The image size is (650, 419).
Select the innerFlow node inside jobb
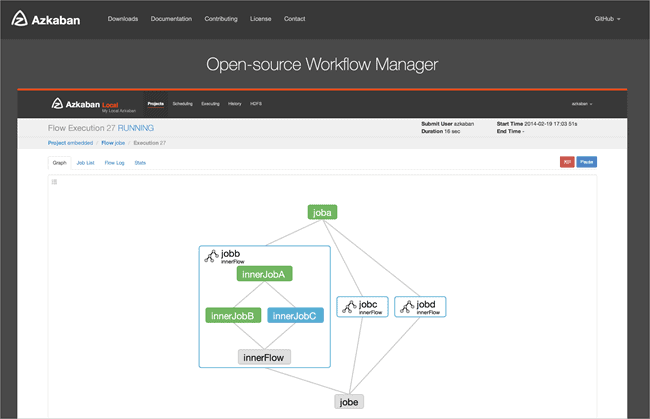(264, 357)
